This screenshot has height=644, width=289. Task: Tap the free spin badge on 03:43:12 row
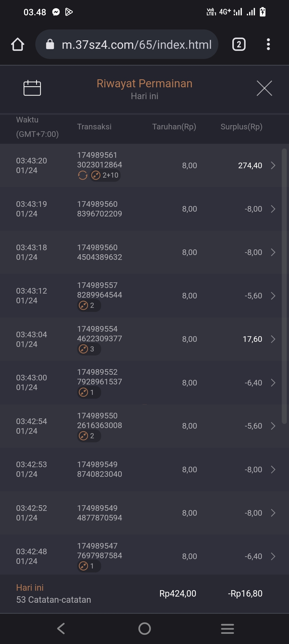(89, 305)
